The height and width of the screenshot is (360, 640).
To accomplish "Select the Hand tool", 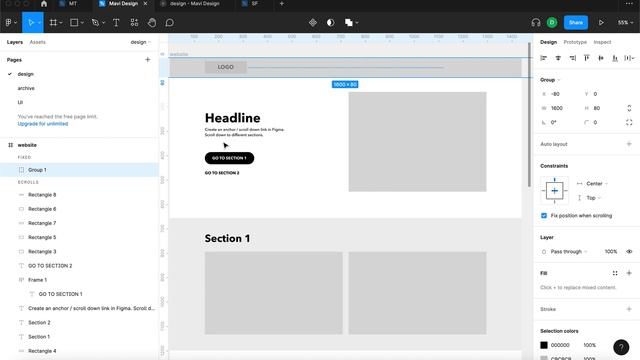I will coord(152,22).
